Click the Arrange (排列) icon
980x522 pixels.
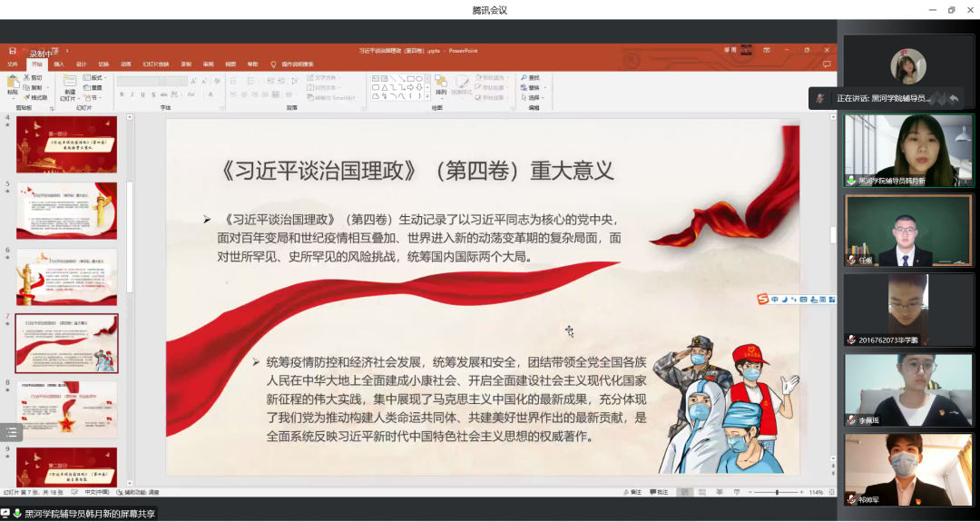coord(441,82)
